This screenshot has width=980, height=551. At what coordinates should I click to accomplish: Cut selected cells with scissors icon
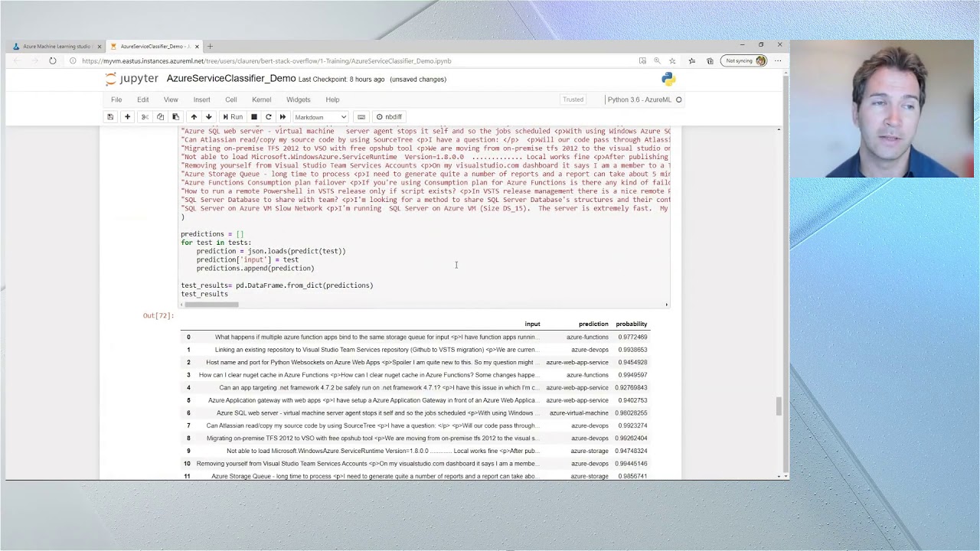click(x=145, y=117)
